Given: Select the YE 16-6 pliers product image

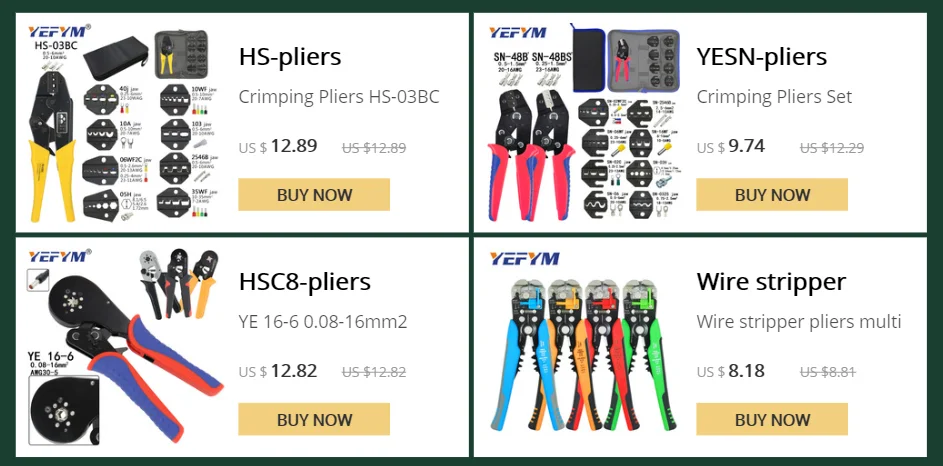Looking at the screenshot, I should tap(123, 348).
